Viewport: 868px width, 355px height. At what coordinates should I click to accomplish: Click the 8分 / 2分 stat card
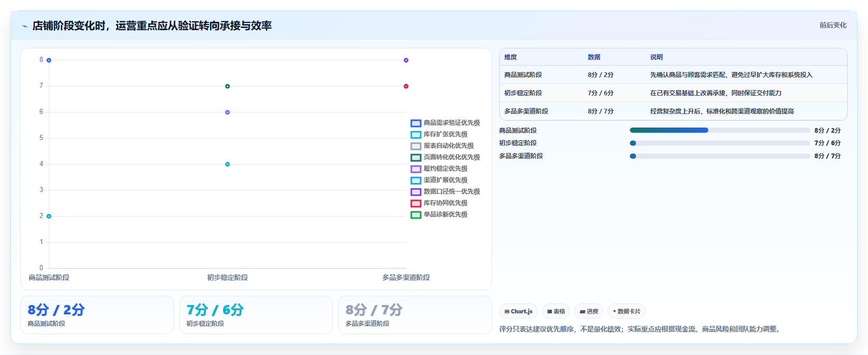click(97, 315)
